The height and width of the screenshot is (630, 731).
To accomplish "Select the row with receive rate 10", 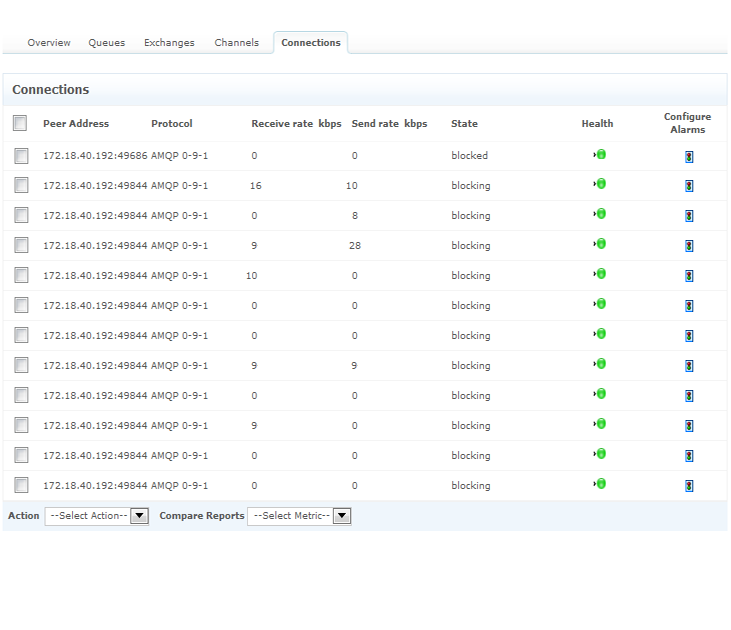I will 21,276.
